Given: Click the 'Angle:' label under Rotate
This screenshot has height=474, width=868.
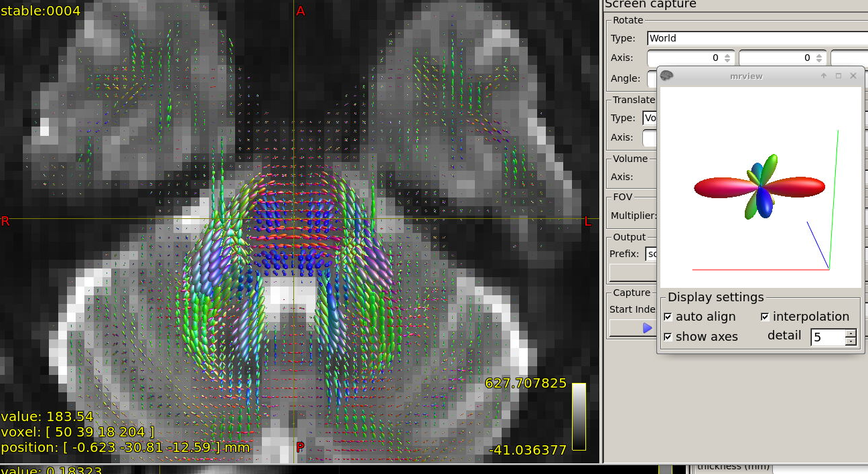Looking at the screenshot, I should tap(626, 78).
